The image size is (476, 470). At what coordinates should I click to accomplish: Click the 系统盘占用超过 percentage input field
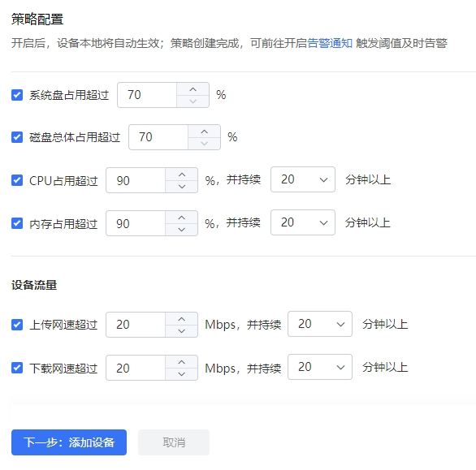click(147, 95)
